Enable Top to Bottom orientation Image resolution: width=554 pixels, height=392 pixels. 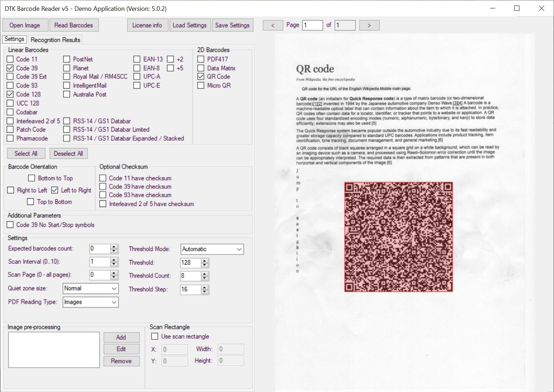(x=31, y=202)
